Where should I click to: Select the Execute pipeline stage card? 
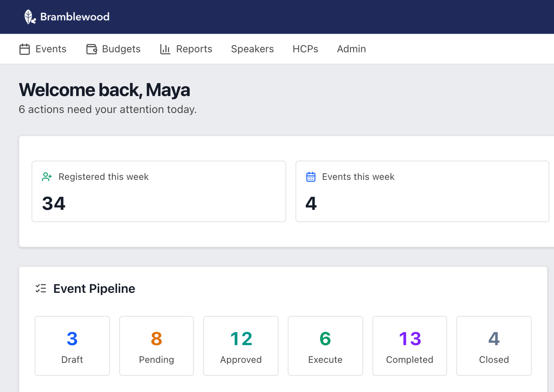click(x=325, y=346)
